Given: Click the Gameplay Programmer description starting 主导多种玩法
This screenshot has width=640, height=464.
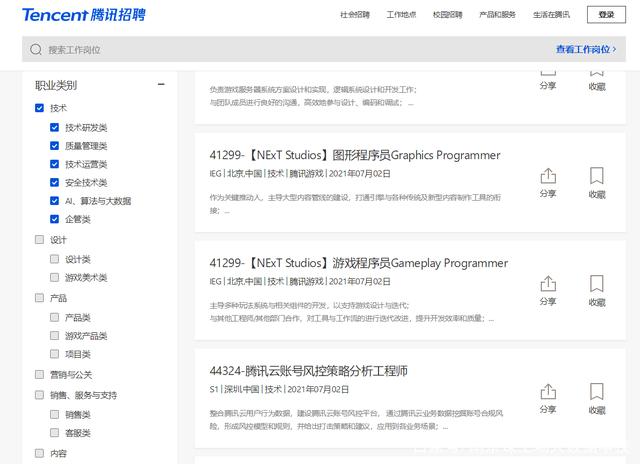Looking at the screenshot, I should (352, 312).
